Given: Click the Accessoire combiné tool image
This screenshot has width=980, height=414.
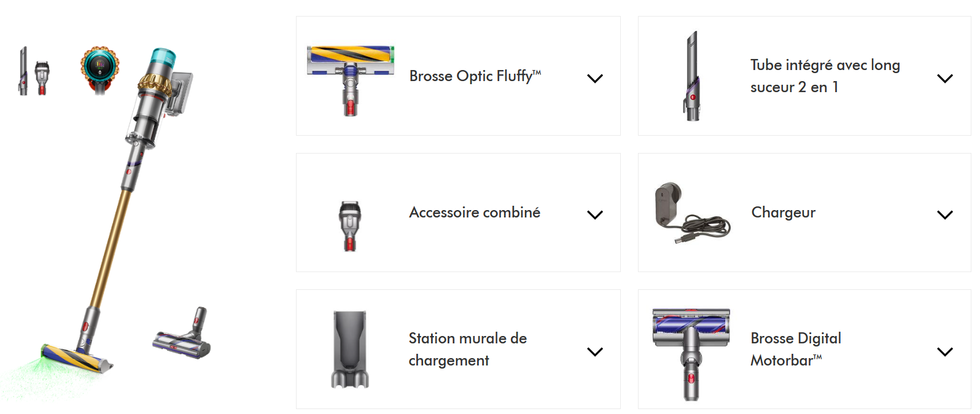Looking at the screenshot, I should click(x=350, y=225).
